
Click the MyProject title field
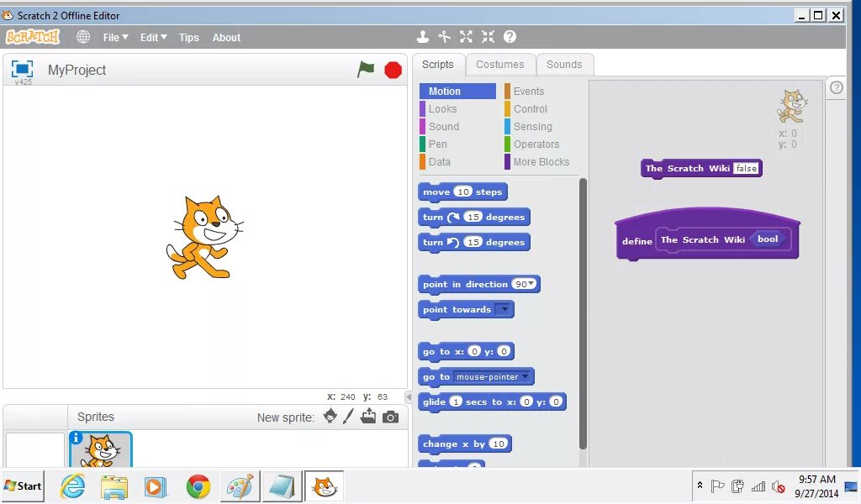pos(77,71)
